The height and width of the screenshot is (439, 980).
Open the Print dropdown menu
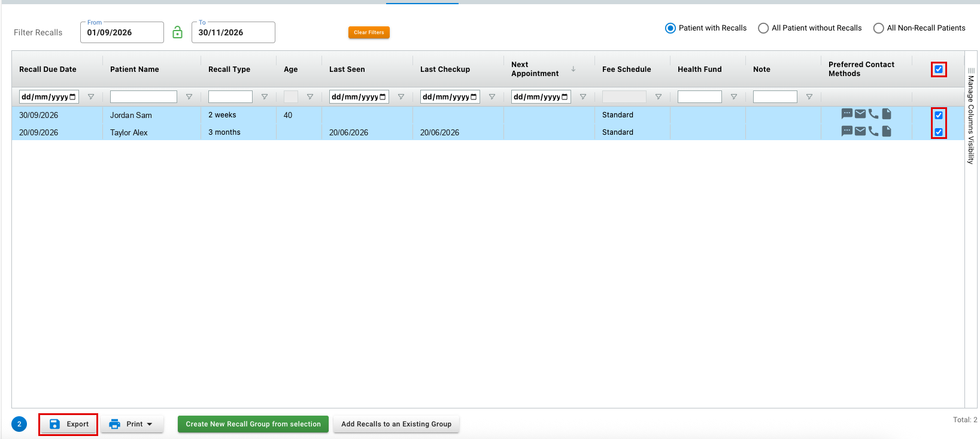132,424
